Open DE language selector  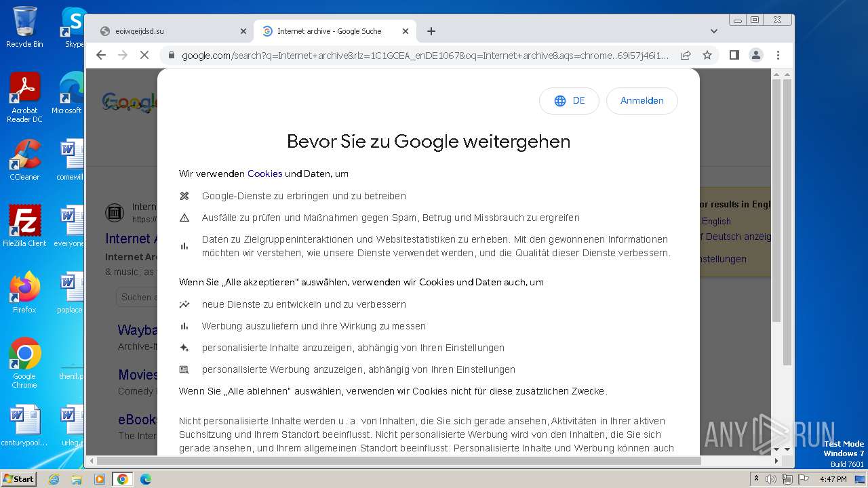(569, 100)
